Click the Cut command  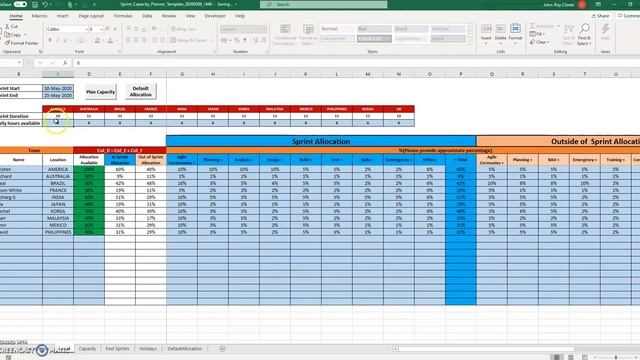pos(11,26)
